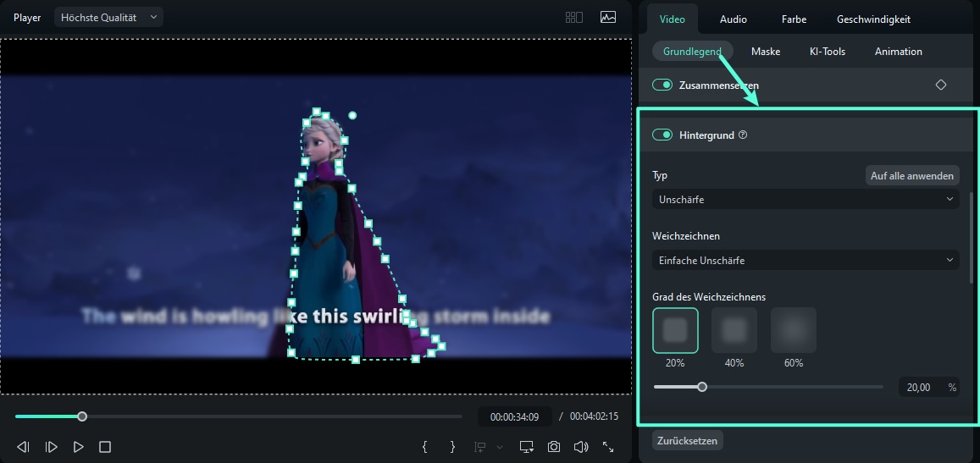The width and height of the screenshot is (980, 463).
Task: Switch to the Audio tab
Action: [734, 19]
